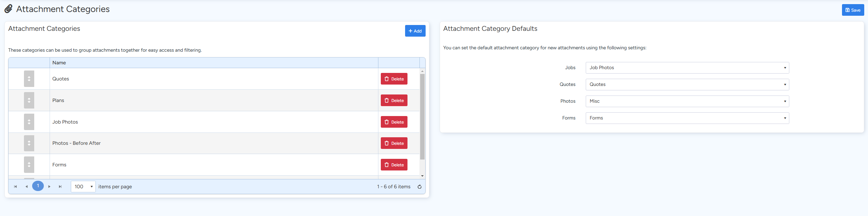
Task: Select page 1 in the pager
Action: click(x=38, y=186)
